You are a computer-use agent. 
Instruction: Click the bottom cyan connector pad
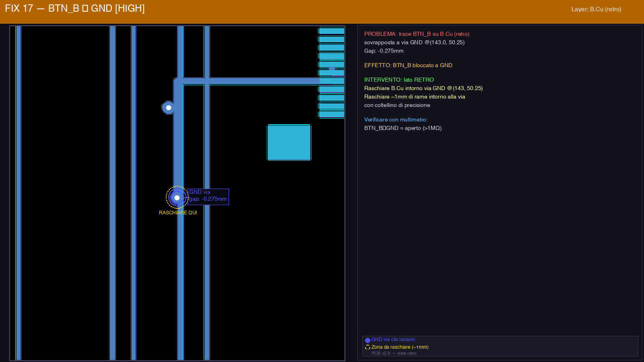pyautogui.click(x=331, y=115)
